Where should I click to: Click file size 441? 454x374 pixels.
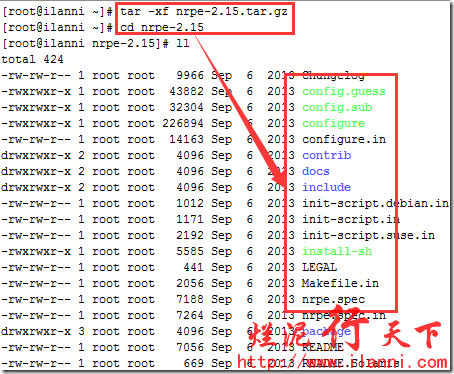click(193, 267)
